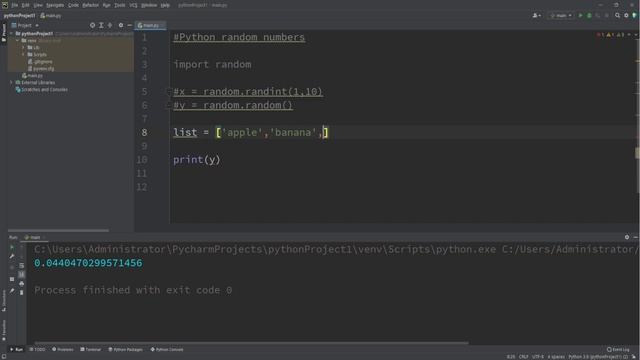This screenshot has width=640, height=360.
Task: Click pythonProject1 in the breadcrumb bar
Action: click(x=20, y=16)
